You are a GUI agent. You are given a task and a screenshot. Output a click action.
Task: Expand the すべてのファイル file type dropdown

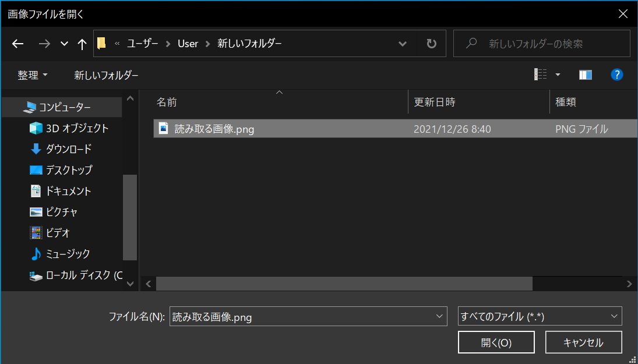coord(614,316)
